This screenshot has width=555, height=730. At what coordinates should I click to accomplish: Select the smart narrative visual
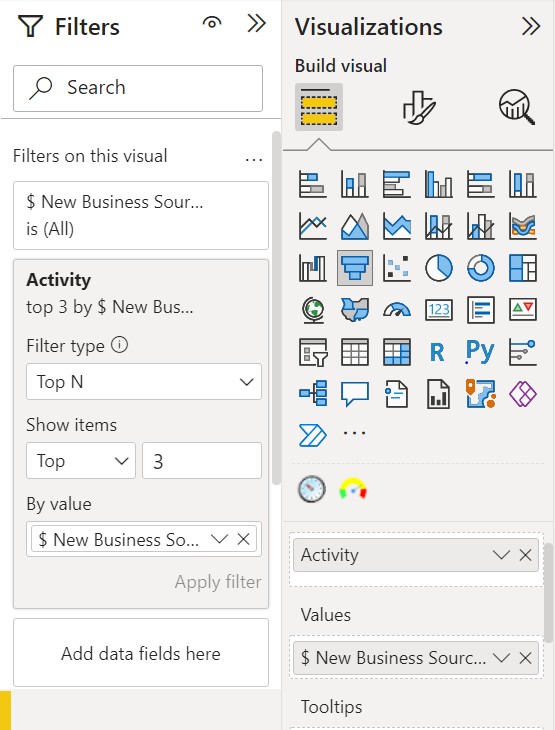point(397,394)
